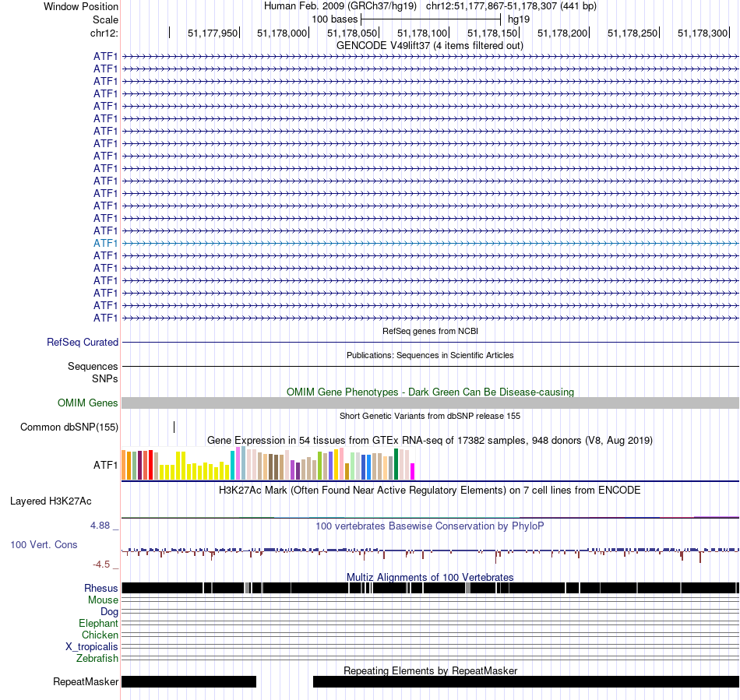Open the GENCODE V49lift37 track title

point(429,46)
